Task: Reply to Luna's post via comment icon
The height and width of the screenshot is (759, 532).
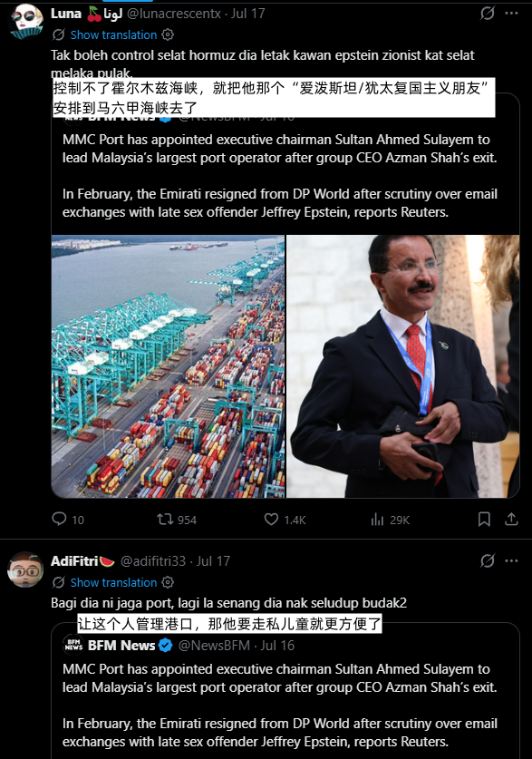Action: (x=59, y=519)
